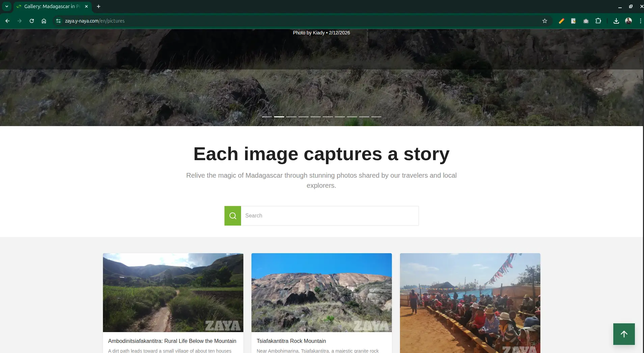This screenshot has height=353, width=644.
Task: Focus the gallery Search input field
Action: coord(329,216)
